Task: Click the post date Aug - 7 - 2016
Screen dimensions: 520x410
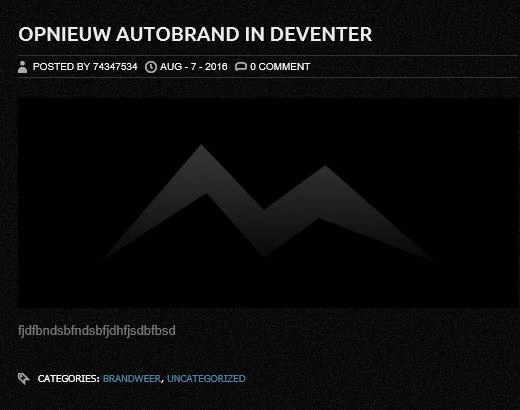Action: pos(194,67)
